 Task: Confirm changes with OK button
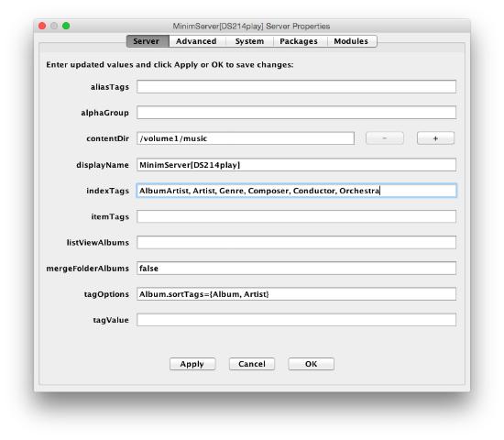click(x=311, y=364)
